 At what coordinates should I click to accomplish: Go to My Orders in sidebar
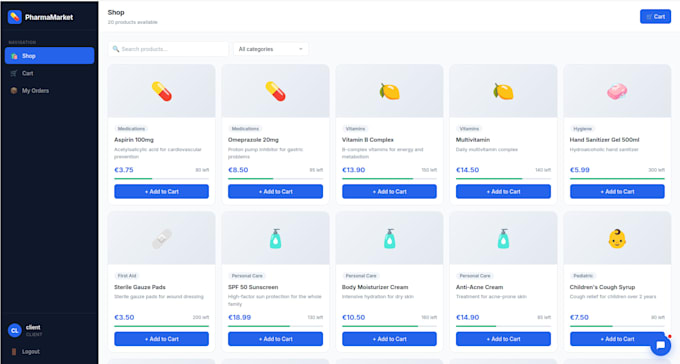click(49, 91)
